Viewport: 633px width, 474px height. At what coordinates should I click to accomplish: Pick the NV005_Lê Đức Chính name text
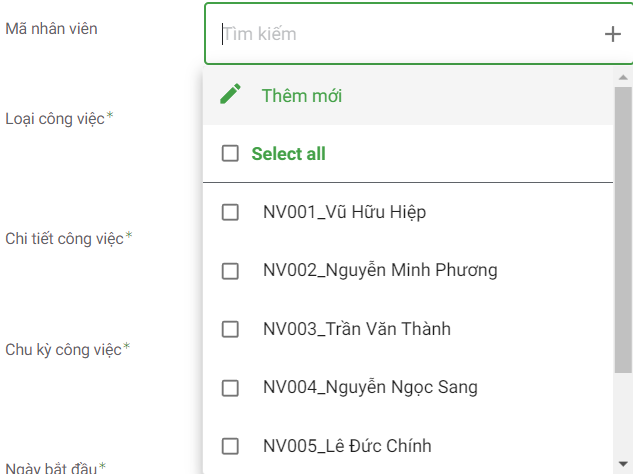coord(347,446)
